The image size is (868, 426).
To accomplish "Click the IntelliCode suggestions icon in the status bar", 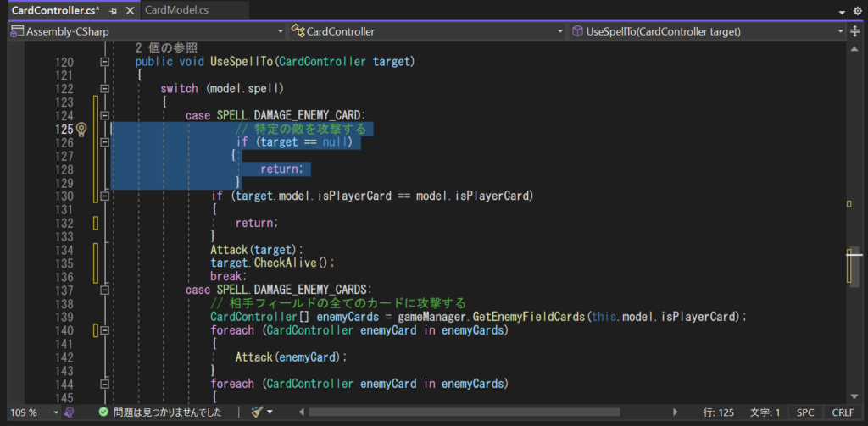I will (x=70, y=412).
